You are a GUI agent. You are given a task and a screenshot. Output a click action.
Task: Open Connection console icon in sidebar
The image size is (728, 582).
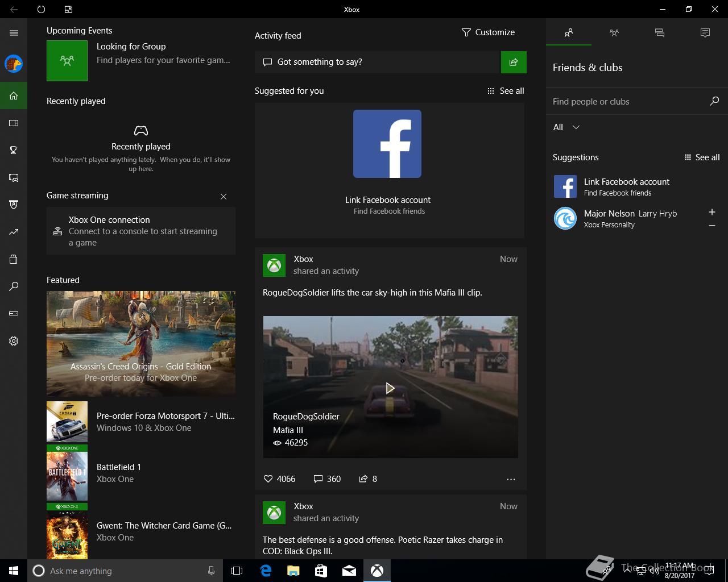pyautogui.click(x=14, y=314)
